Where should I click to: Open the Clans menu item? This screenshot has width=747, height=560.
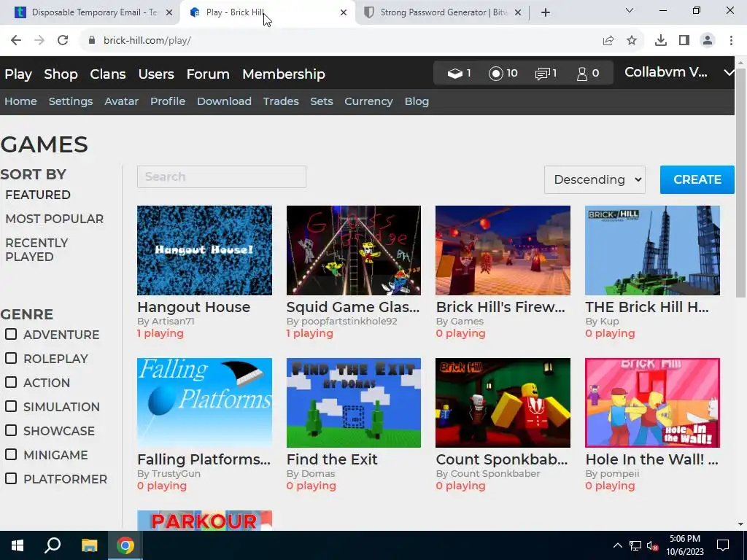tap(108, 74)
